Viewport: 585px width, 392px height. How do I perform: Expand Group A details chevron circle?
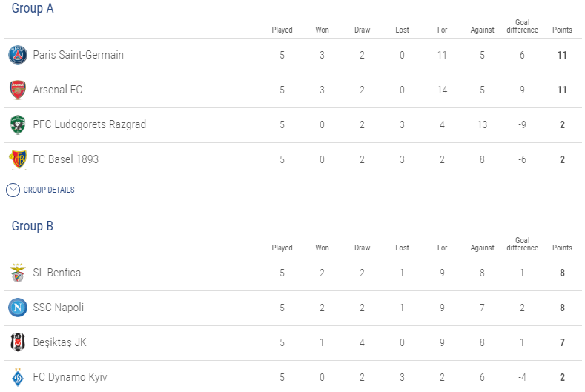coord(13,190)
